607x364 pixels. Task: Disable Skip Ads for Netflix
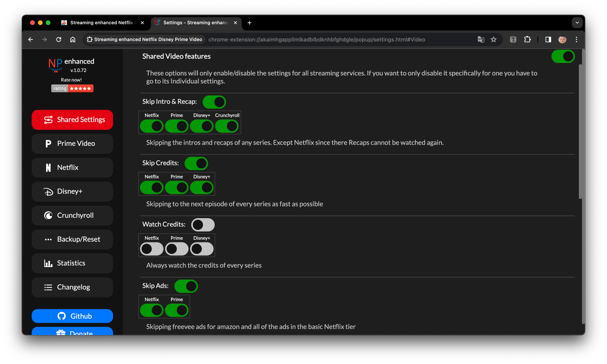[x=152, y=310]
